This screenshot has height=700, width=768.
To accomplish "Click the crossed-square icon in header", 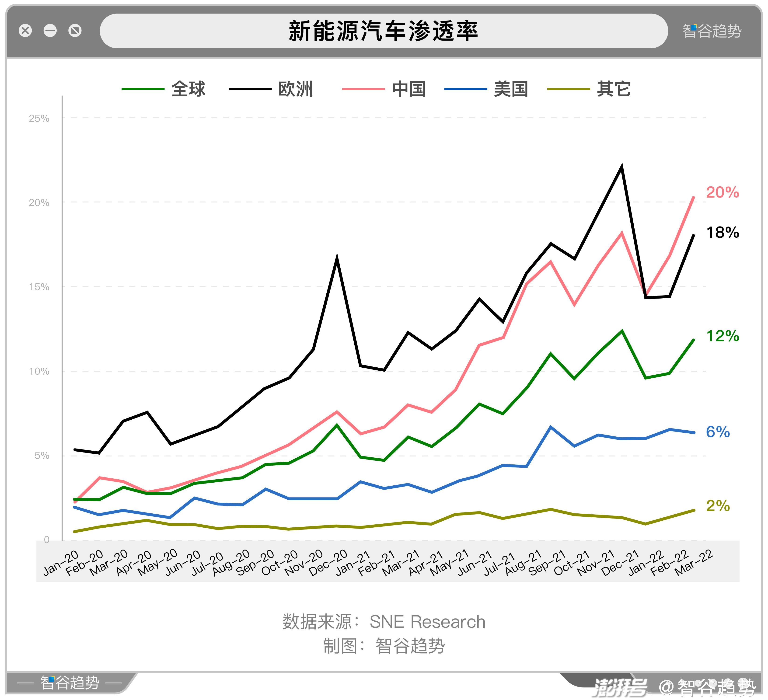I will coord(75,31).
